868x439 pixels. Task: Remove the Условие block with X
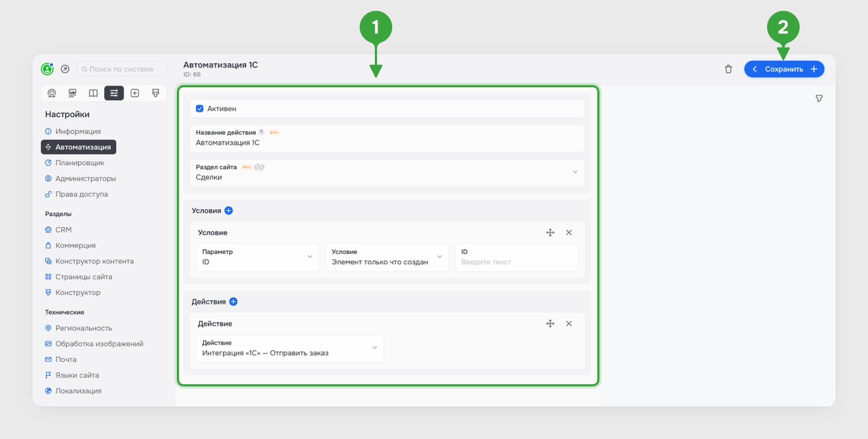(569, 233)
